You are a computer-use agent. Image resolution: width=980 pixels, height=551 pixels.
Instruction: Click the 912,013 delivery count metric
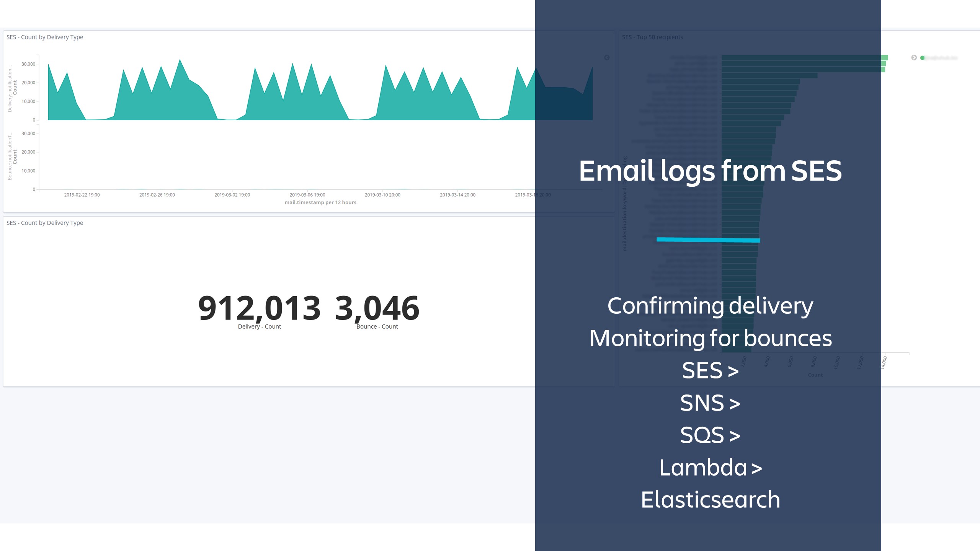click(x=259, y=308)
